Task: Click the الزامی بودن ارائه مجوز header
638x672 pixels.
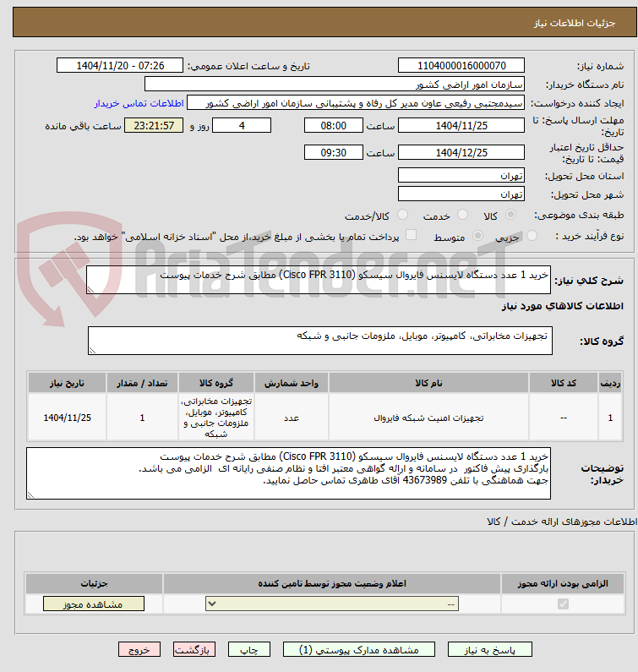Action: pos(563,584)
